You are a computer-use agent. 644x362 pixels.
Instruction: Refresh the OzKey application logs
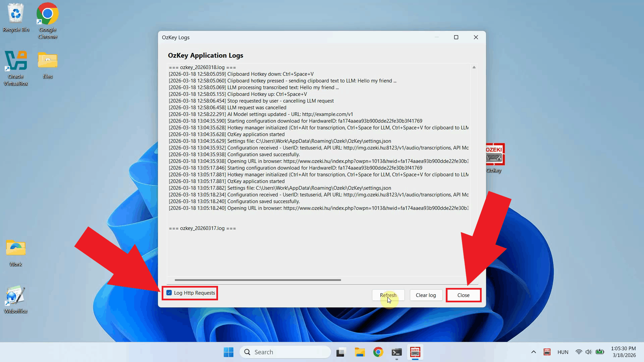pos(388,295)
